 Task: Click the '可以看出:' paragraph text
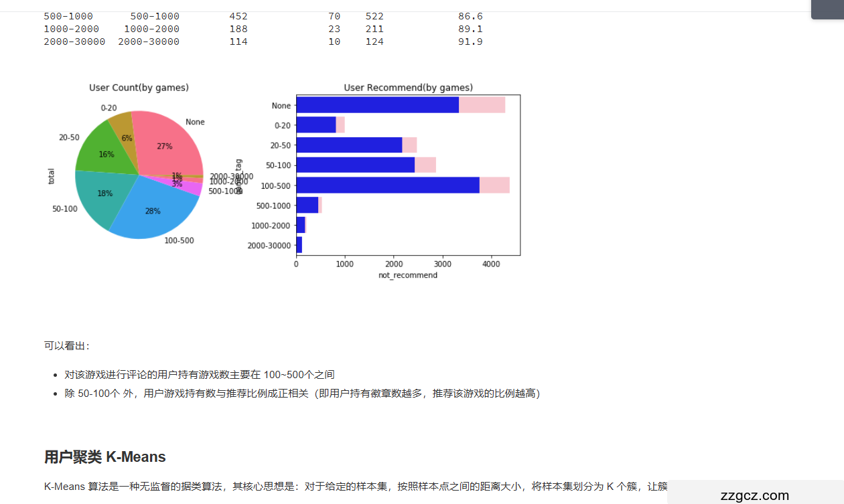click(x=67, y=346)
